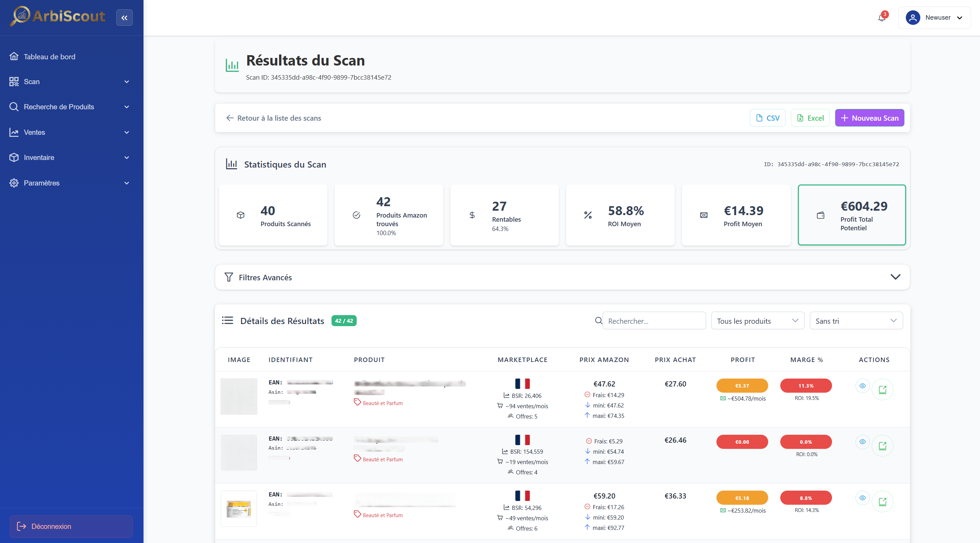The image size is (980, 543).
Task: Toggle the eye preview on the third product row
Action: [862, 497]
